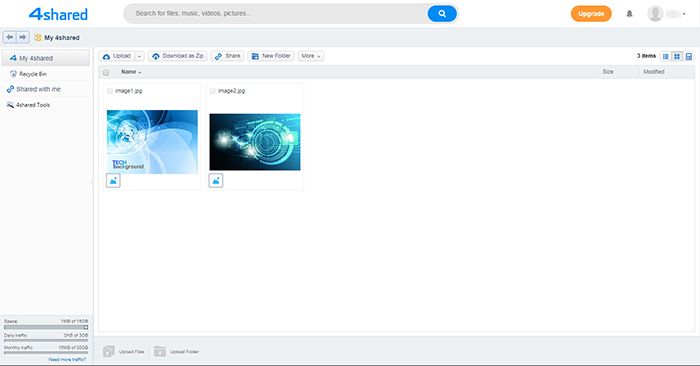Expand the More menu

[x=311, y=56]
